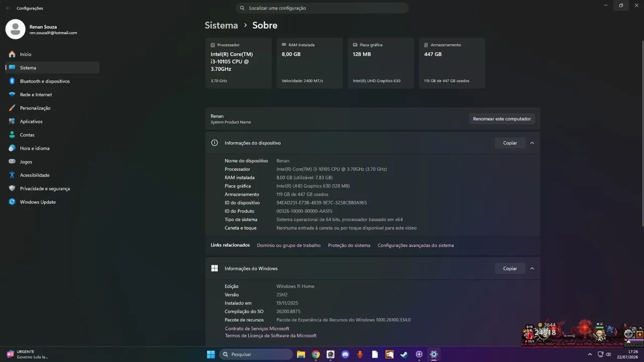Click the Aplicativos icon
This screenshot has width=644, height=362.
tap(12, 121)
